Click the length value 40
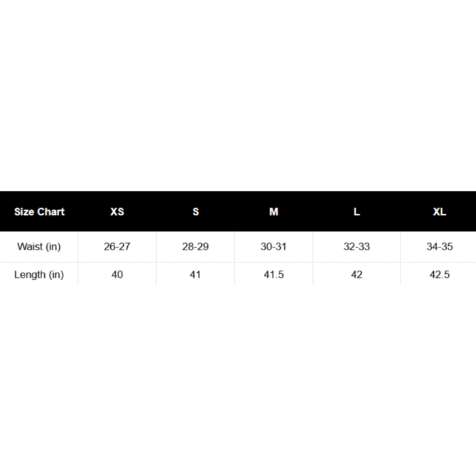 tap(117, 275)
